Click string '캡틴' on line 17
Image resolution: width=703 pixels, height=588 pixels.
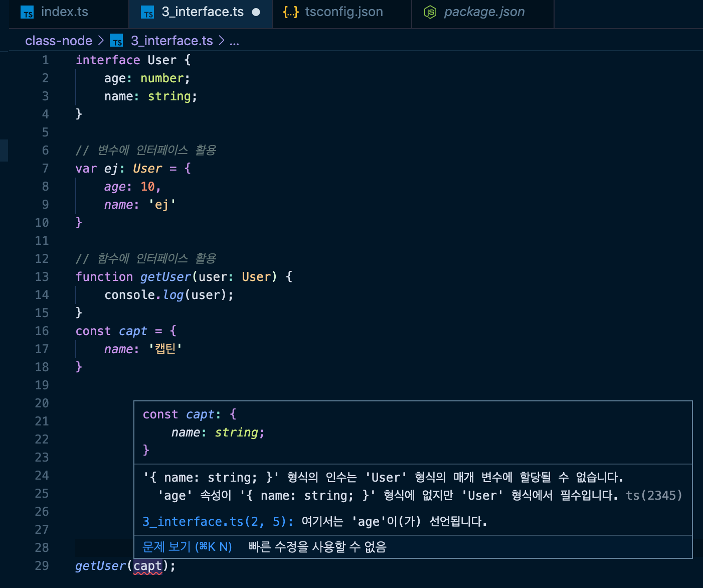[165, 349]
